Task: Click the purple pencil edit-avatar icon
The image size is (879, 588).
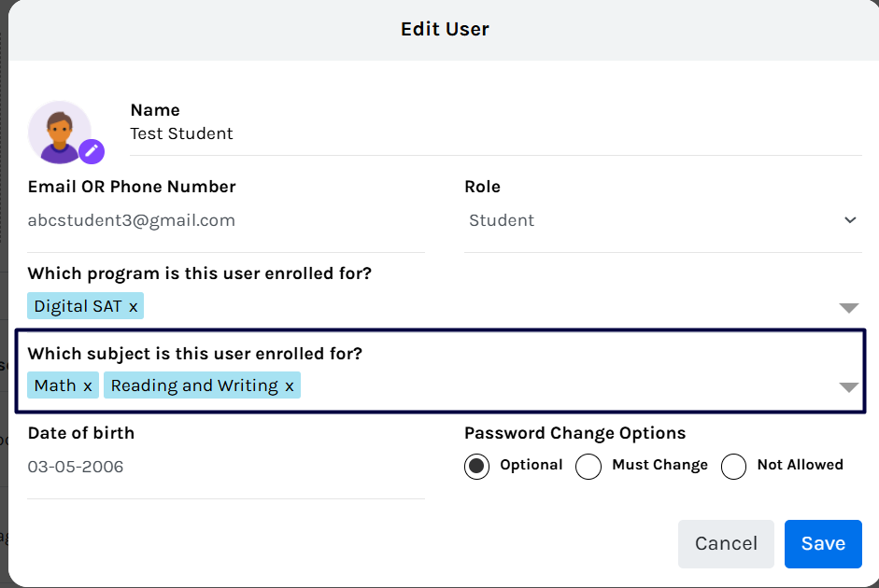Action: tap(92, 151)
